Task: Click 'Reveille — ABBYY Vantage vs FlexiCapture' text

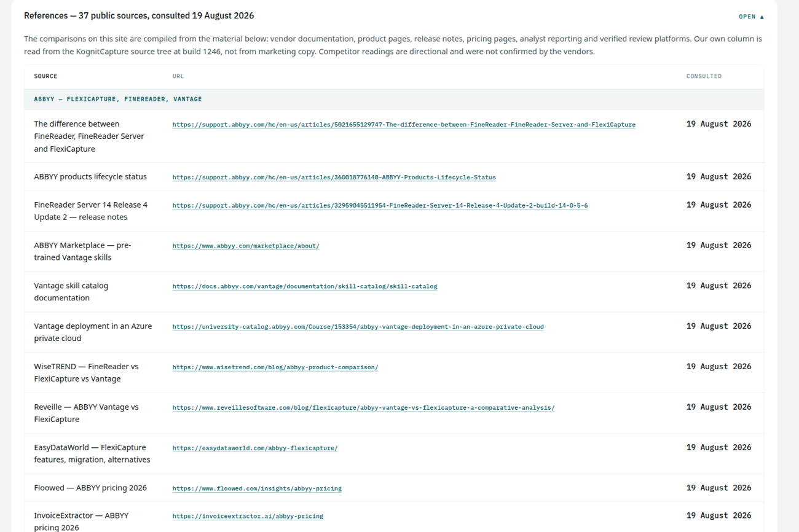Action: pyautogui.click(x=86, y=413)
